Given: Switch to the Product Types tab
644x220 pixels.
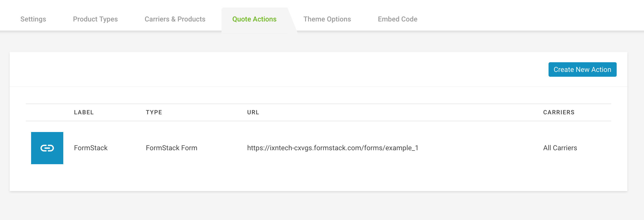Looking at the screenshot, I should (95, 19).
